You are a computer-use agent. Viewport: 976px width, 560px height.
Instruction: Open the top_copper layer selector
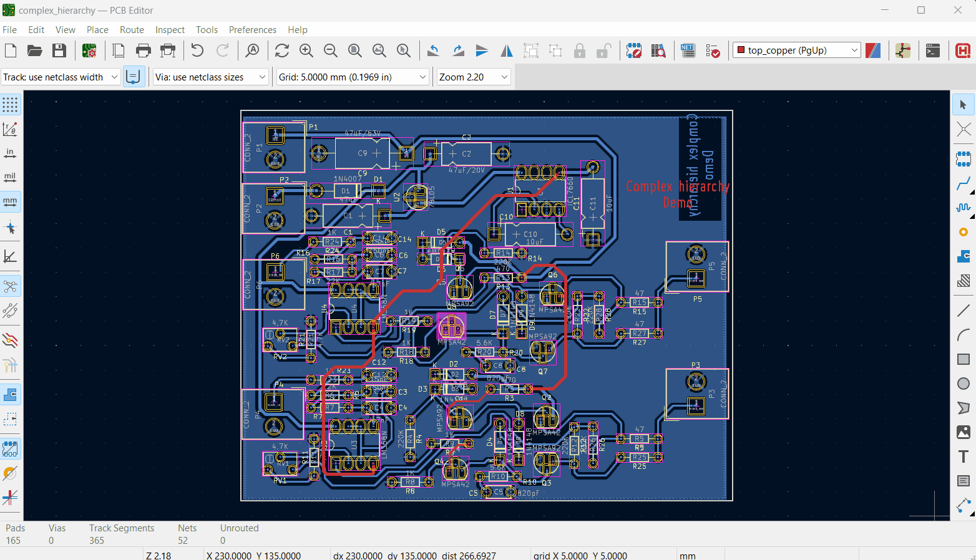click(x=797, y=51)
